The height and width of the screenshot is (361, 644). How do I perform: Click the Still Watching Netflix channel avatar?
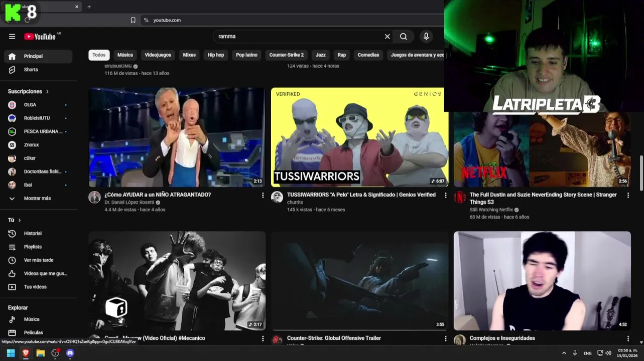pos(460,197)
